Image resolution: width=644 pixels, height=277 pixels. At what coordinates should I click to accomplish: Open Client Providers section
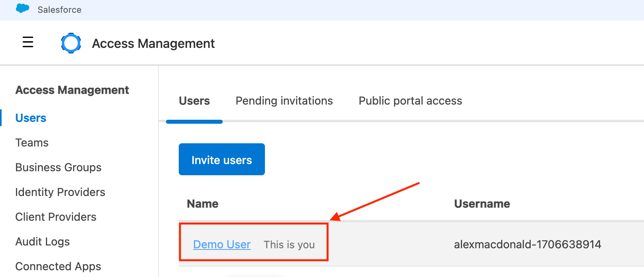[x=56, y=217]
